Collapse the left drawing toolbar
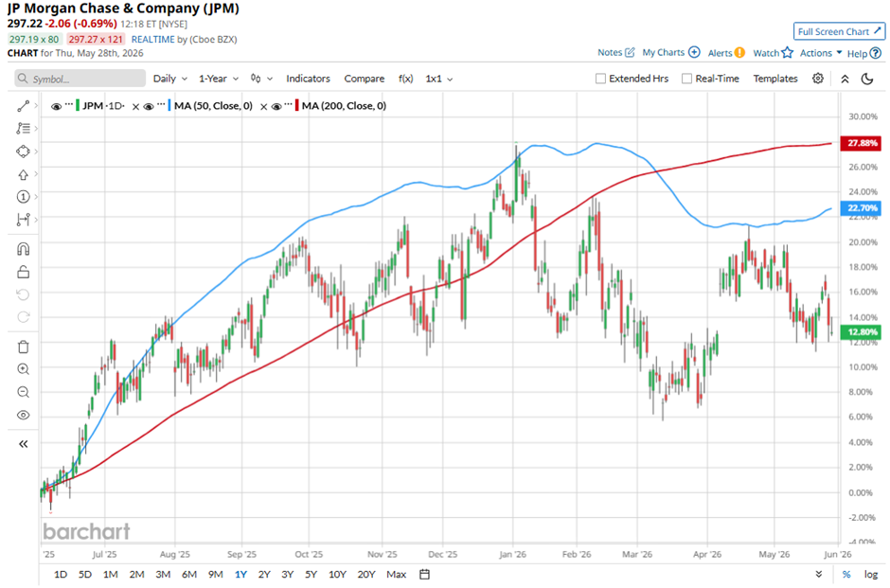Viewport: 890px width, 588px height. click(x=24, y=444)
